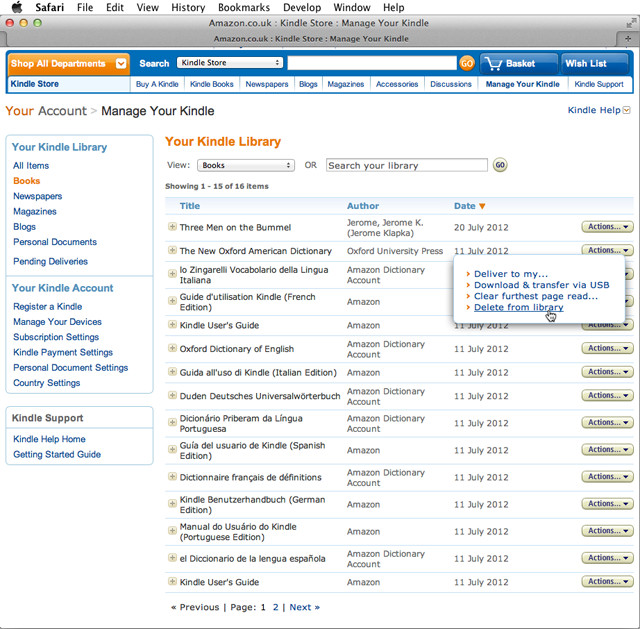The width and height of the screenshot is (640, 629).
Task: Expand Dicionário Priberam row
Action: click(x=172, y=422)
